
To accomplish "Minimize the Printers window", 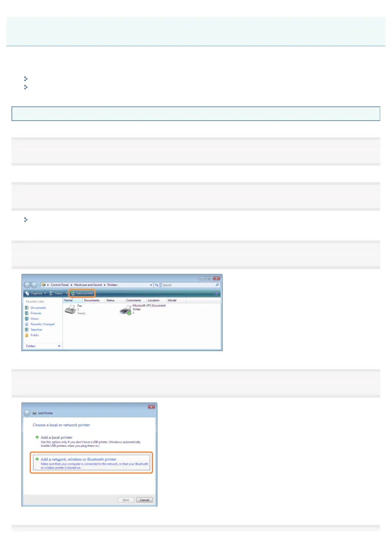I will click(x=202, y=278).
